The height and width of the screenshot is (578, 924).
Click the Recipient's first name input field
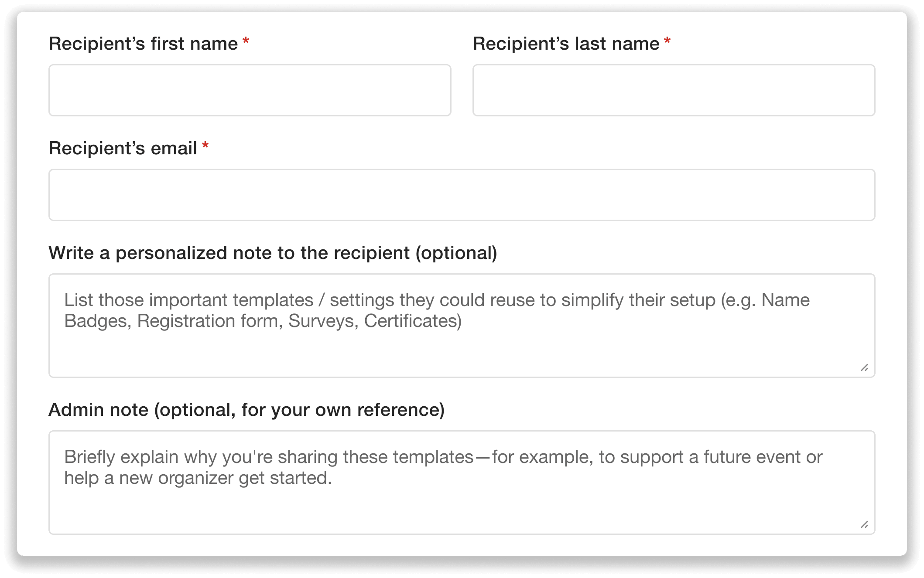(x=250, y=90)
